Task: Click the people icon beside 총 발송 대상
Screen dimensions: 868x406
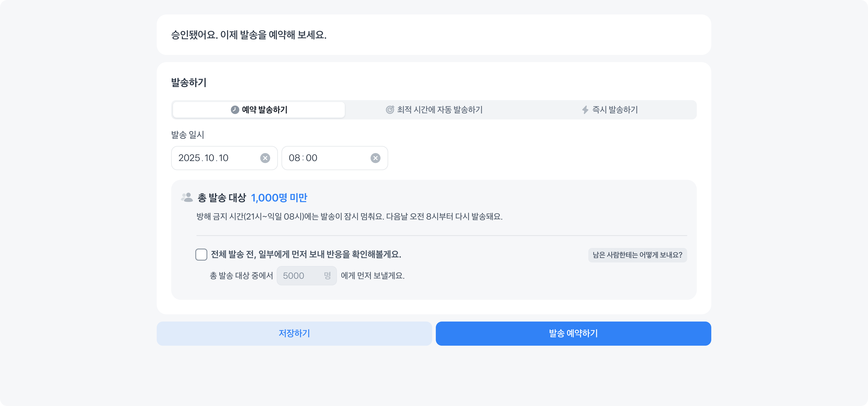Action: (187, 198)
